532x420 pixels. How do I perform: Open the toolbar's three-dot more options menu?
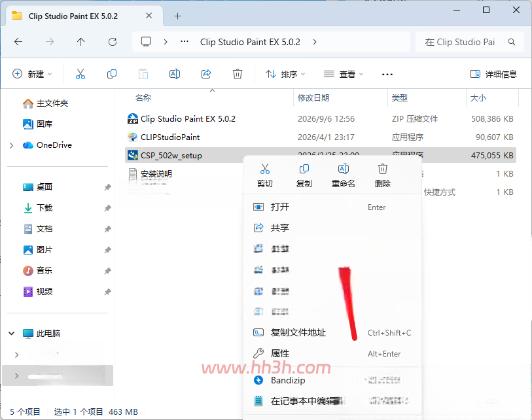click(387, 75)
